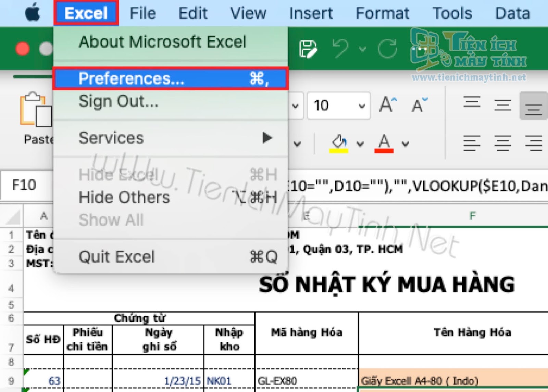The height and width of the screenshot is (392, 548).
Task: Open the Format menu
Action: point(382,13)
